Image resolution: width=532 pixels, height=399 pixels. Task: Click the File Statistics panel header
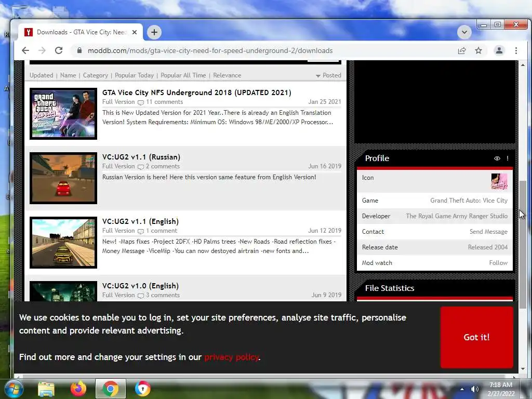435,288
